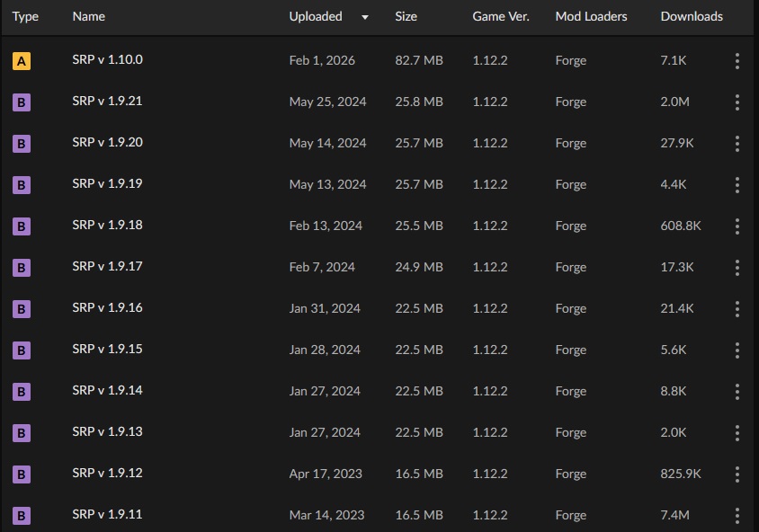This screenshot has width=759, height=532.
Task: Sort by the Downloads column header
Action: click(x=692, y=16)
